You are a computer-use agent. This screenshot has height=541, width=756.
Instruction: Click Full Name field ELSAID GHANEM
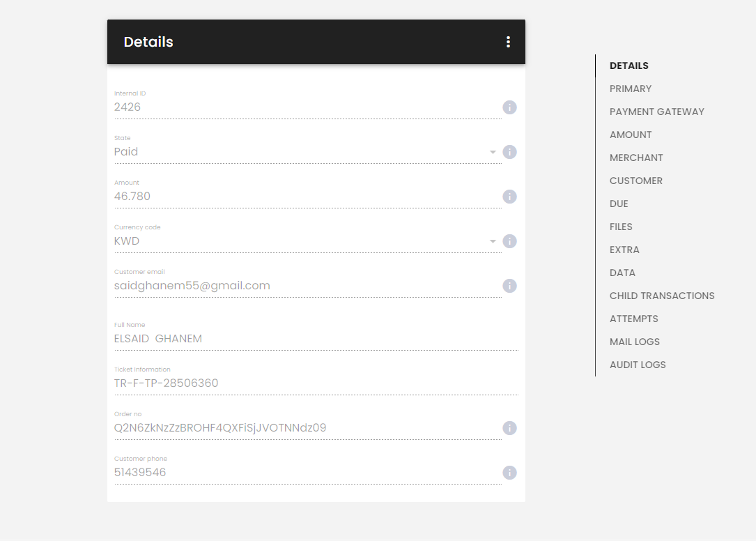316,339
